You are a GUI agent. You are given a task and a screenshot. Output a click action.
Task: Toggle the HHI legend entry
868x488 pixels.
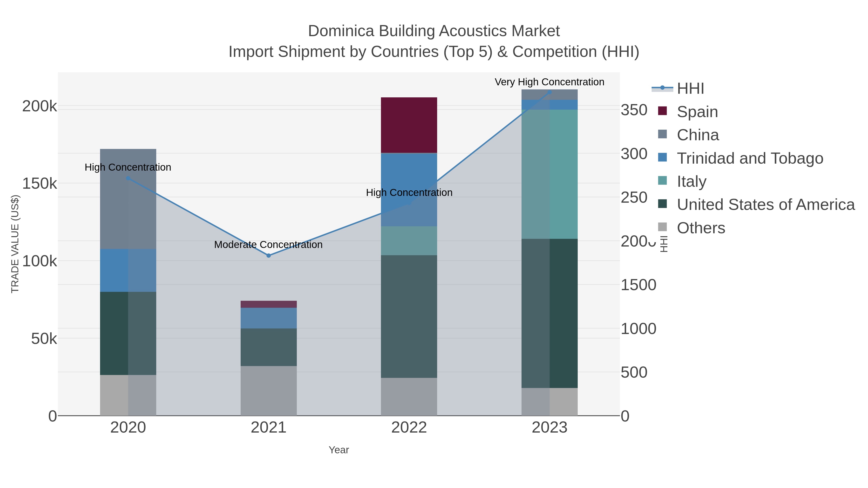click(x=678, y=89)
